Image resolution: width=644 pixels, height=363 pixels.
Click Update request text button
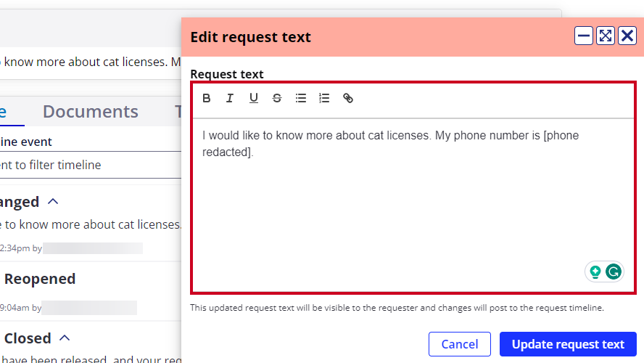pyautogui.click(x=568, y=344)
